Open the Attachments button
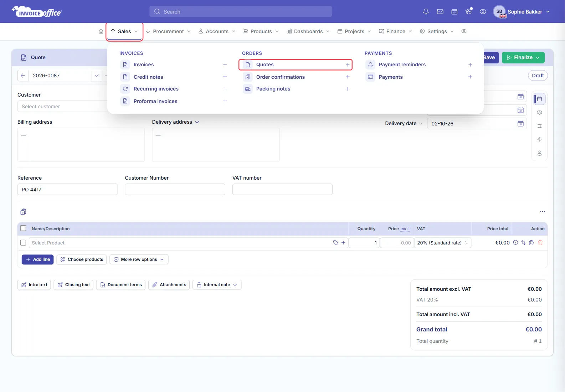The width and height of the screenshot is (565, 392). coord(169,285)
